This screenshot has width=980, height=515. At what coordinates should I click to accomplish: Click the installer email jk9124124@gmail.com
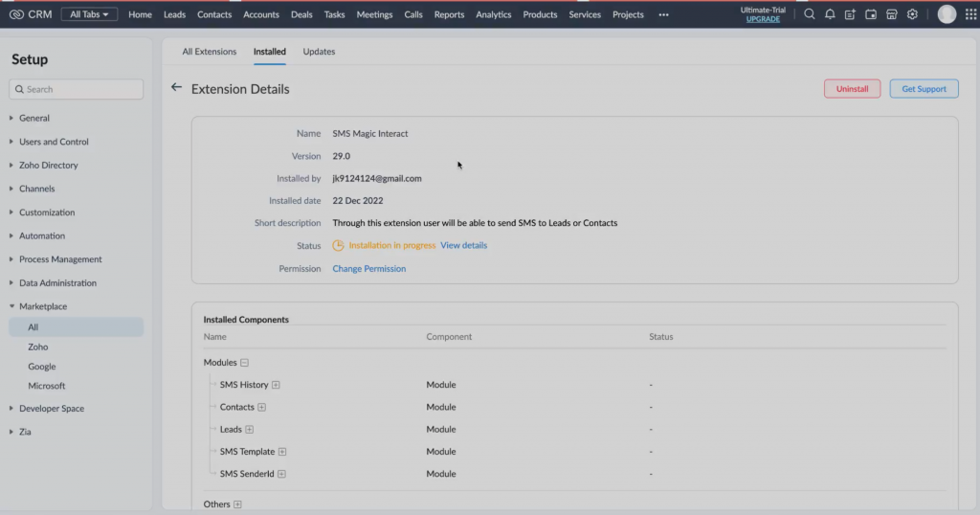[x=377, y=178]
